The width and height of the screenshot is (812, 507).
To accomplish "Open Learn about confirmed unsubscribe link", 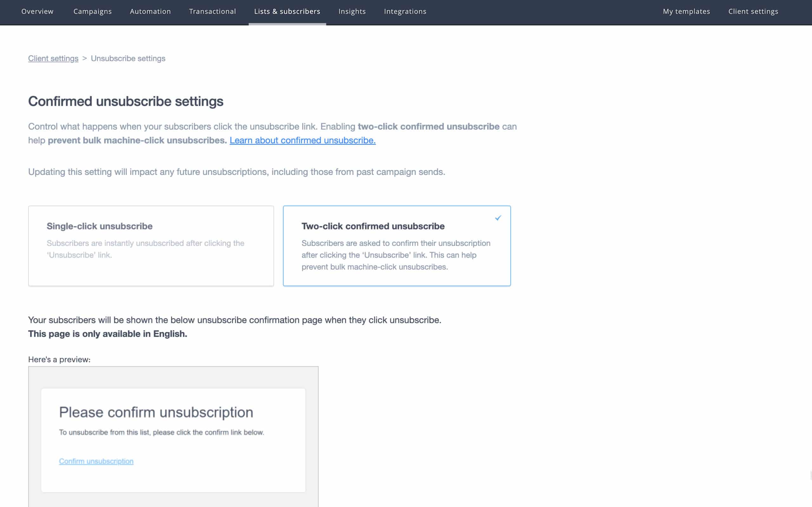I will point(302,140).
